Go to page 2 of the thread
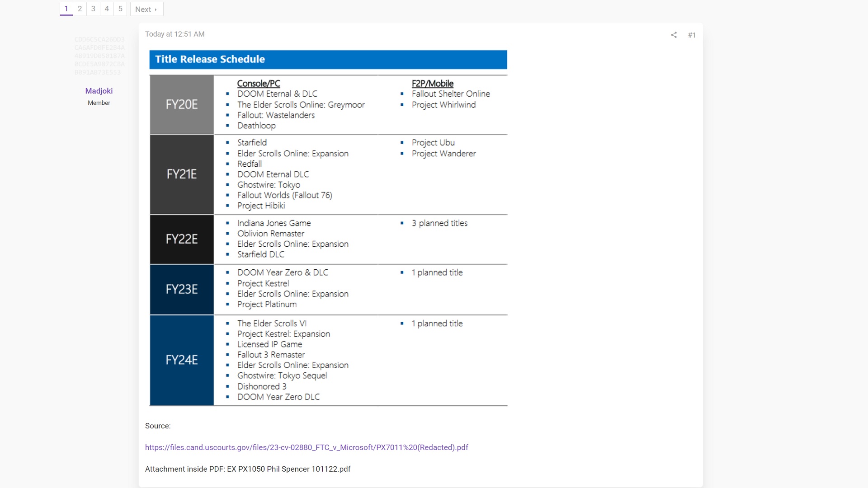 pos(80,9)
